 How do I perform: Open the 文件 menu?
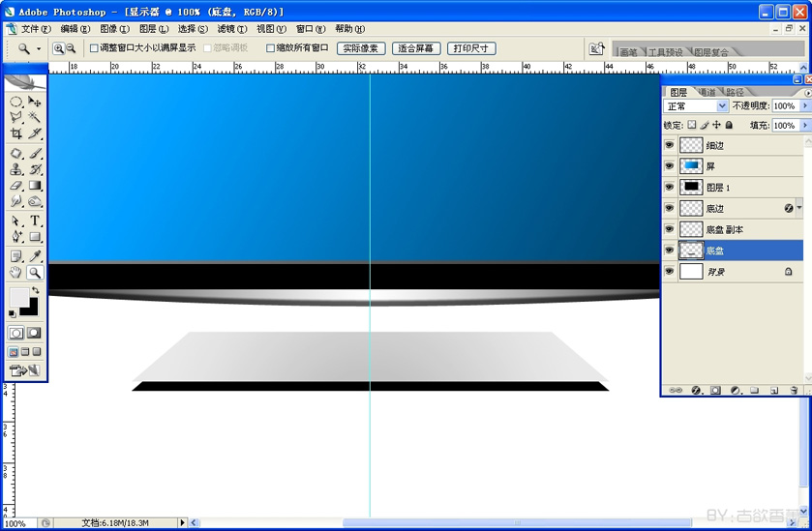[x=36, y=29]
